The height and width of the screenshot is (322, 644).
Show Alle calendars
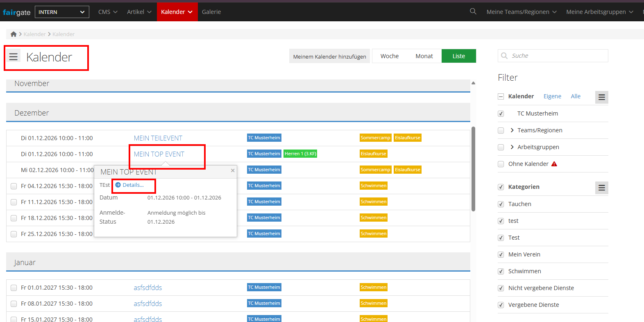(x=576, y=96)
